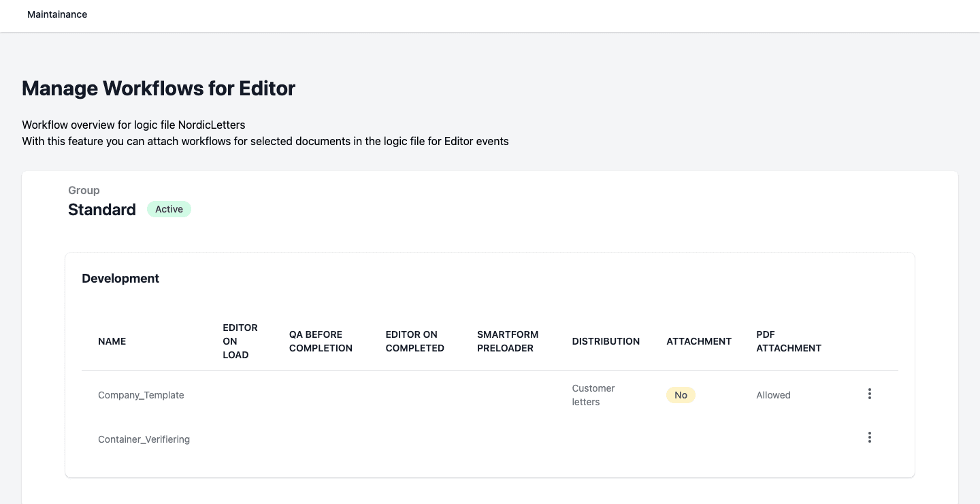Image resolution: width=980 pixels, height=504 pixels.
Task: Click the Customer letters distribution cell
Action: point(593,395)
